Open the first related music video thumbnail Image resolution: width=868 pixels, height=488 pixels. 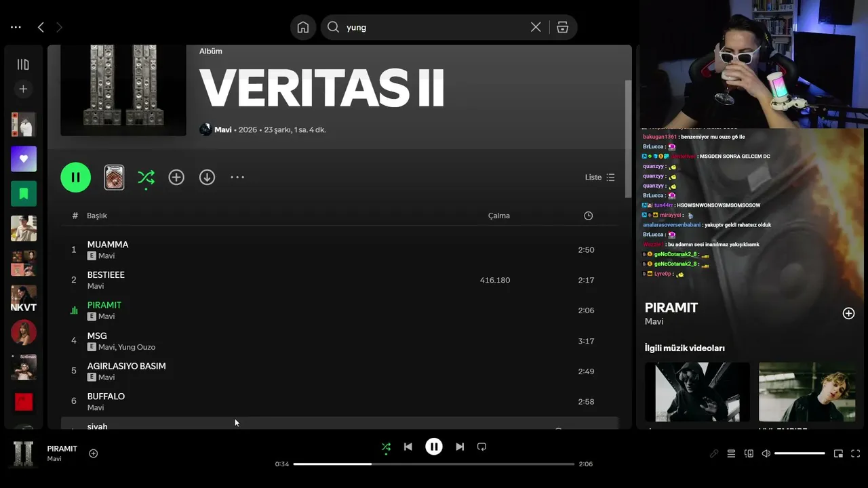point(697,392)
